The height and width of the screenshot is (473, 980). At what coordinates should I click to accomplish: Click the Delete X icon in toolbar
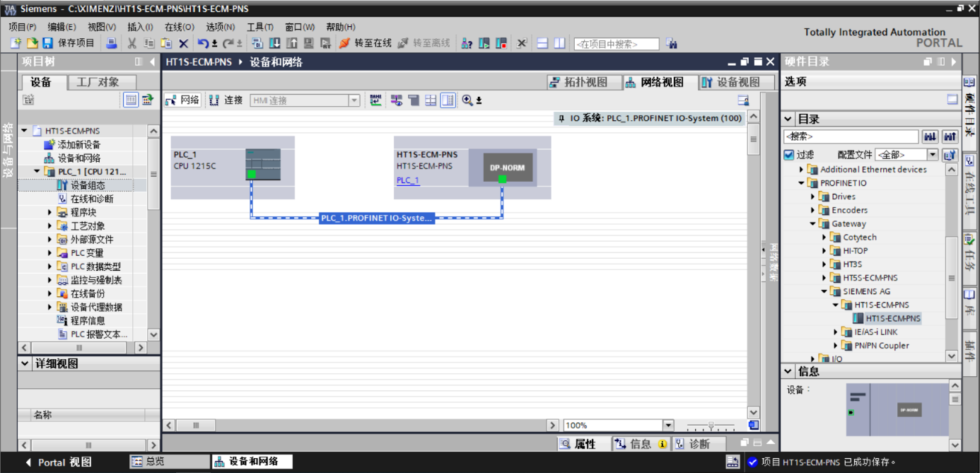(183, 43)
